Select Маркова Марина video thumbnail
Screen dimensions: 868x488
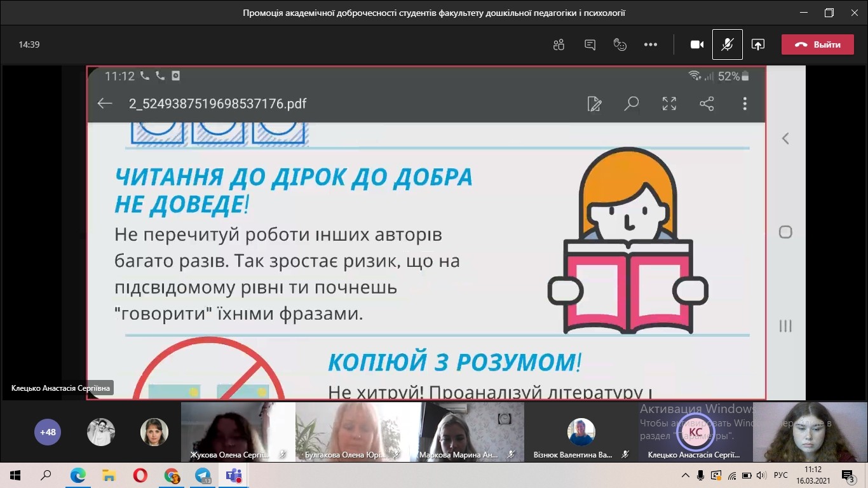click(466, 431)
